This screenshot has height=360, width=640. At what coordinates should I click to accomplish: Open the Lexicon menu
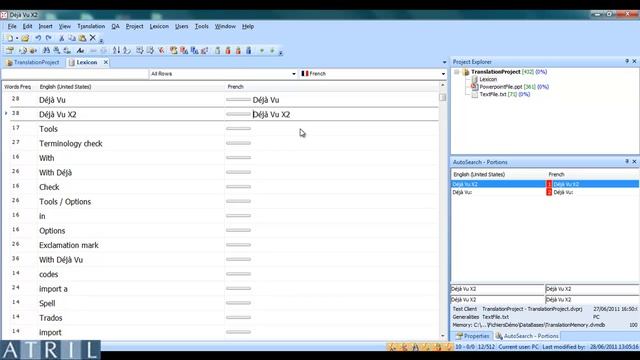(159, 26)
